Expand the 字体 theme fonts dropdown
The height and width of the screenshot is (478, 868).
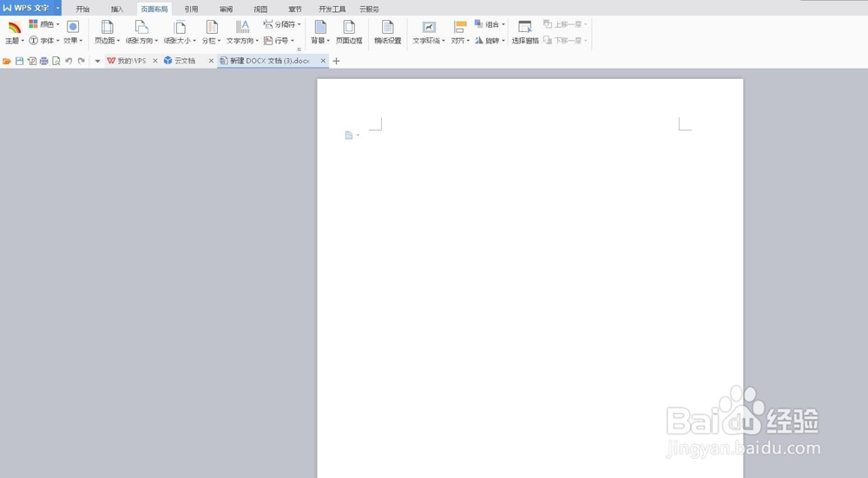57,41
